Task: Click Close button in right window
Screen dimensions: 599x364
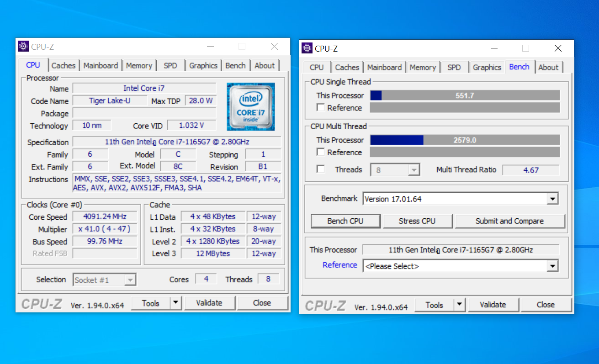Action: point(546,305)
